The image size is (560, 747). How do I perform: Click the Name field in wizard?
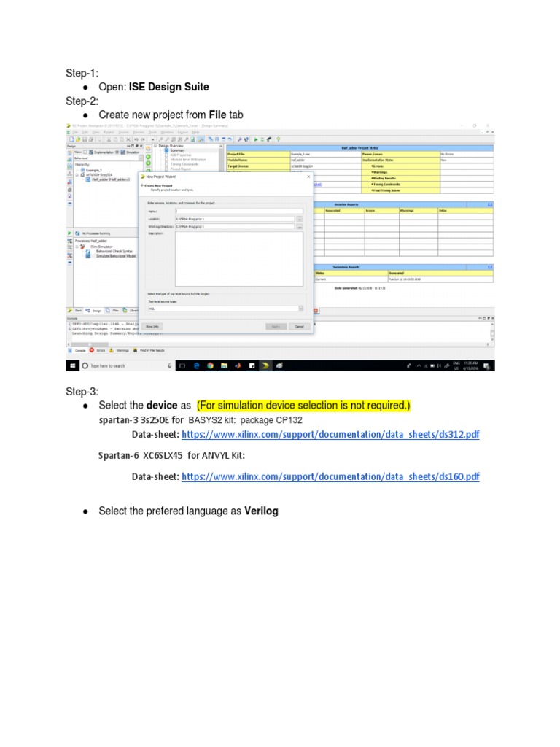[x=239, y=211]
